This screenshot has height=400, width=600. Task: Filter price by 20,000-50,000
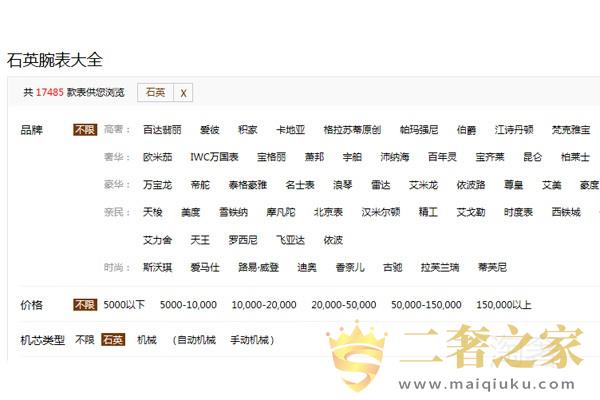tap(344, 305)
